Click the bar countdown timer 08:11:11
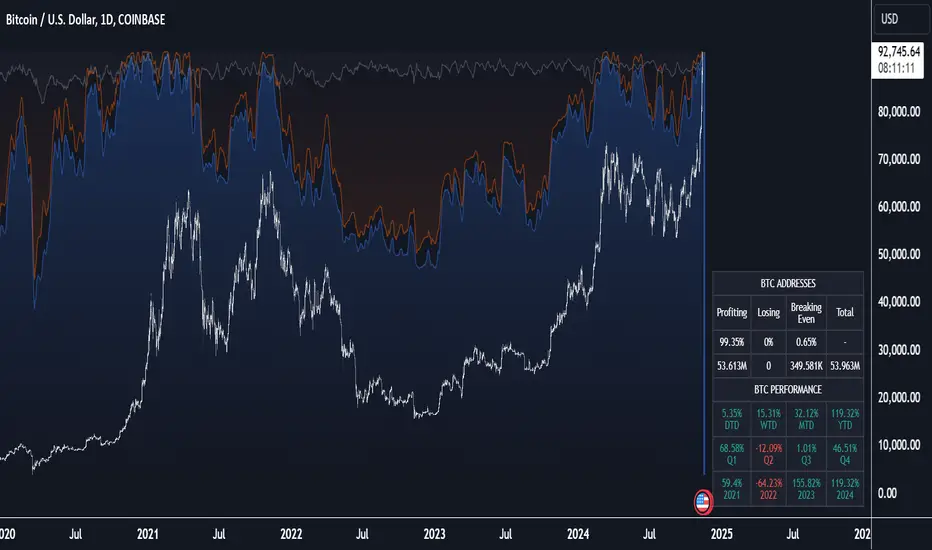Viewport: 932px width, 550px height. tap(896, 68)
